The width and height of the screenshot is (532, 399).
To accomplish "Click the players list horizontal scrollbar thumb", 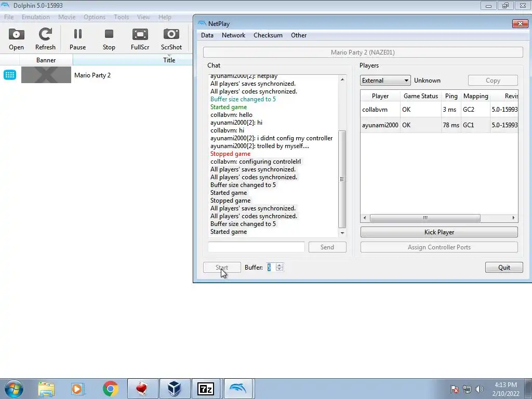I will pos(425,218).
